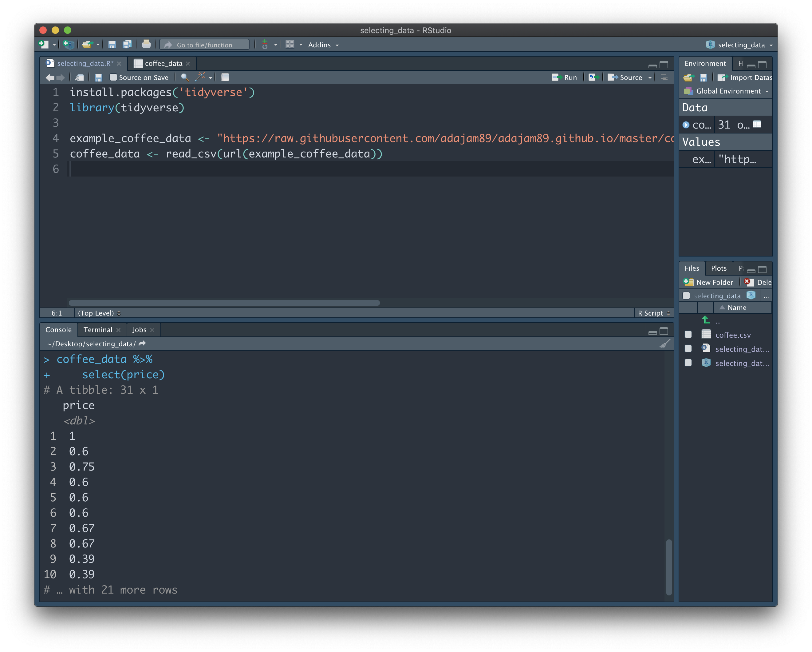Viewport: 812px width, 652px height.
Task: Close the selecting_data.R tab
Action: click(x=119, y=64)
